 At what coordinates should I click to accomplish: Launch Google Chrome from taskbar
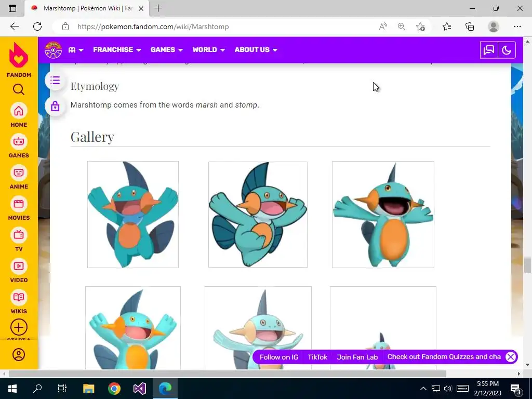pos(114,389)
